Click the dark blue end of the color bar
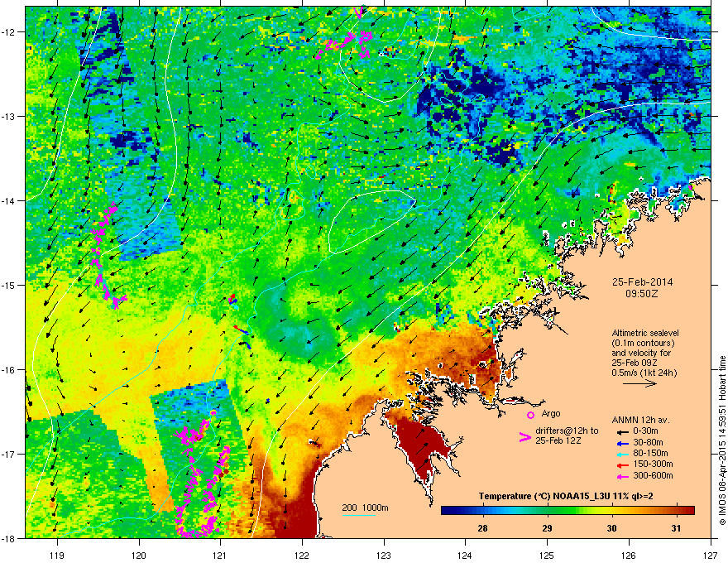The width and height of the screenshot is (728, 563). (446, 511)
